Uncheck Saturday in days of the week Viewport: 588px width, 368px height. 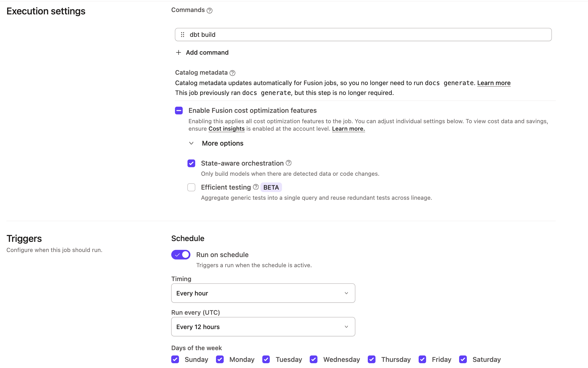(x=463, y=359)
